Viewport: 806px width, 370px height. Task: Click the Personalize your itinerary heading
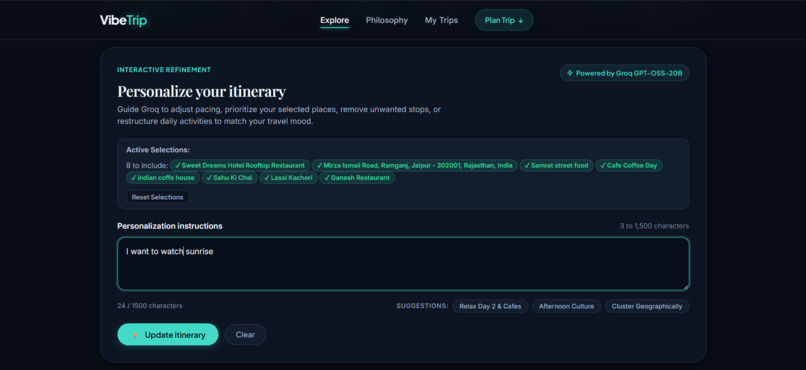tap(202, 92)
